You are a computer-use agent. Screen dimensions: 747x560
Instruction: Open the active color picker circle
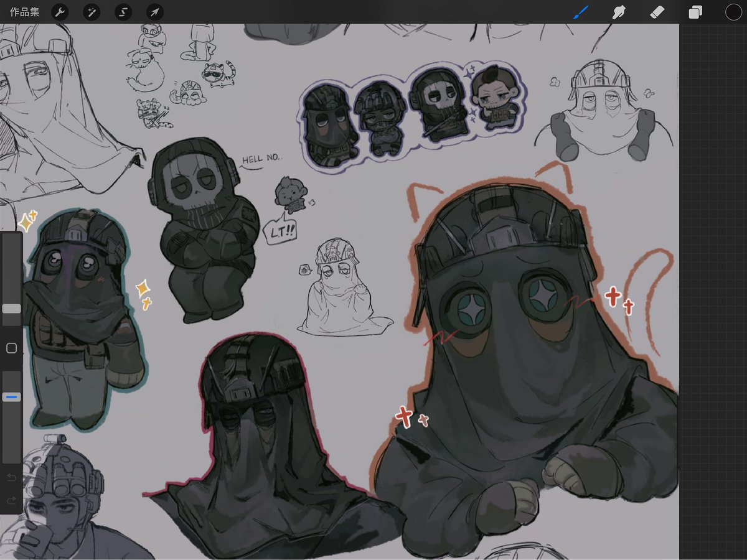click(733, 12)
